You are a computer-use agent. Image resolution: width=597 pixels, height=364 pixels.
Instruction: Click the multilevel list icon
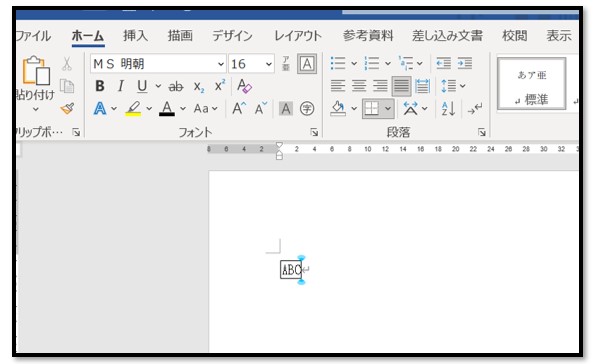[406, 63]
